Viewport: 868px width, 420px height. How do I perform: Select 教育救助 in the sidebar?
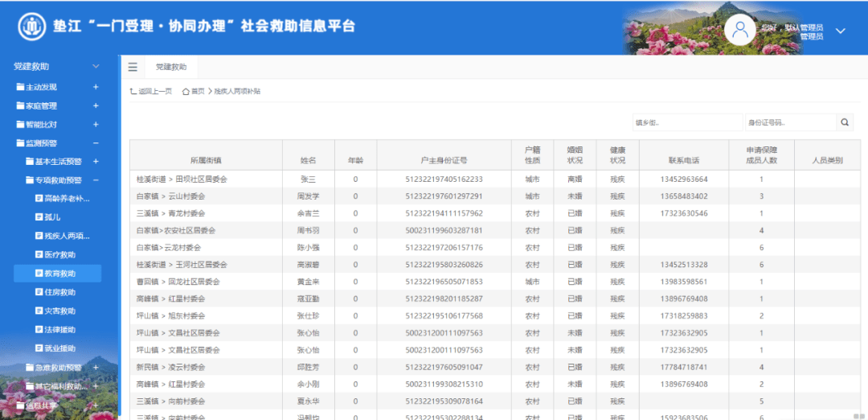click(x=59, y=274)
